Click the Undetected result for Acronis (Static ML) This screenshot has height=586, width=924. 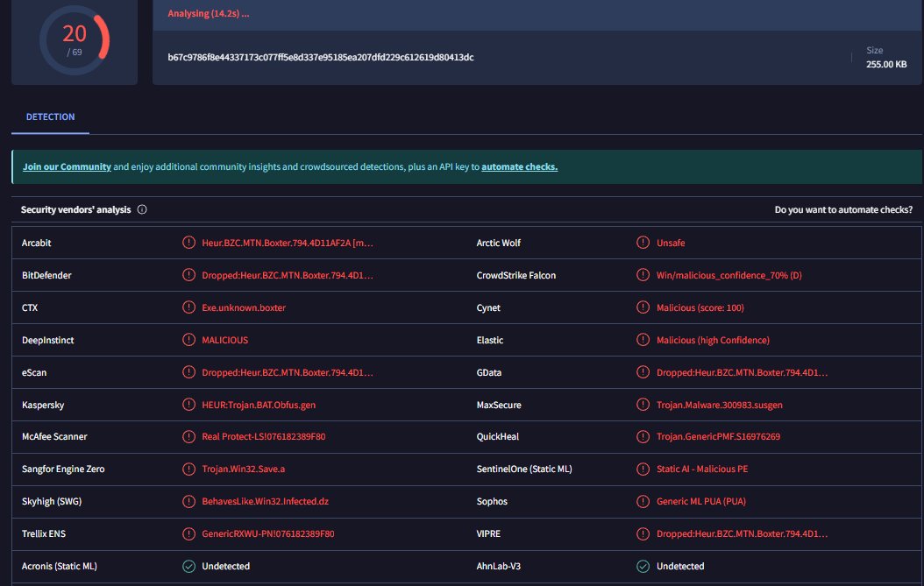[225, 566]
